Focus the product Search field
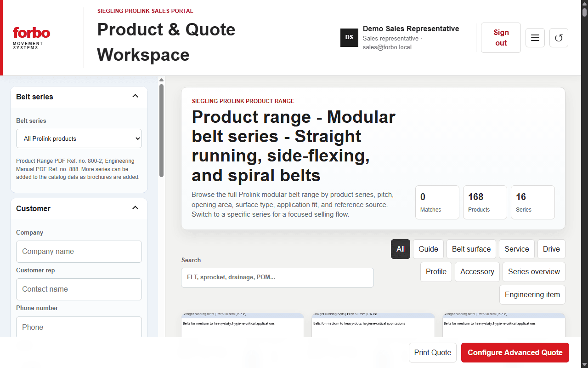Image resolution: width=588 pixels, height=368 pixels. (277, 277)
